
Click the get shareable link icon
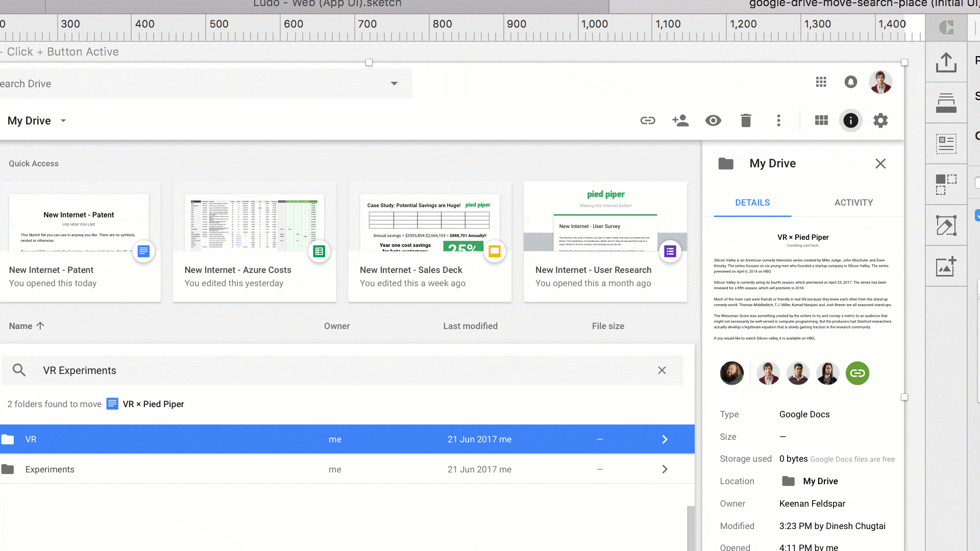coord(648,120)
